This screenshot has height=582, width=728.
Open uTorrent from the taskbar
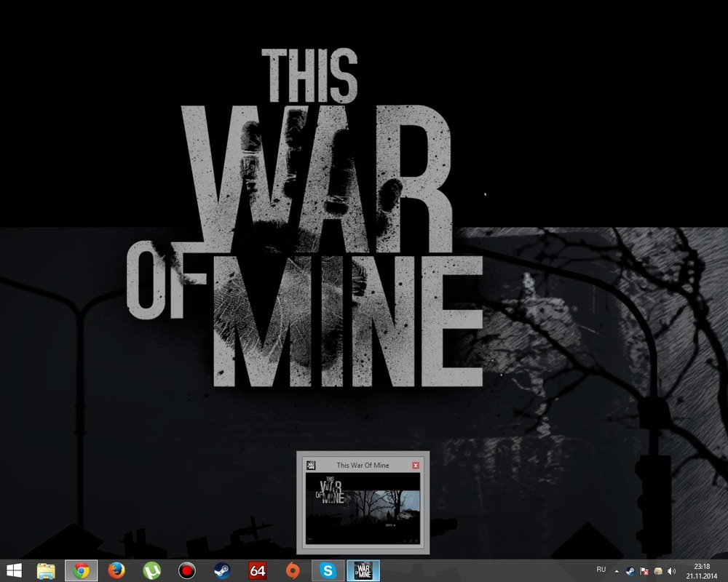(x=151, y=570)
